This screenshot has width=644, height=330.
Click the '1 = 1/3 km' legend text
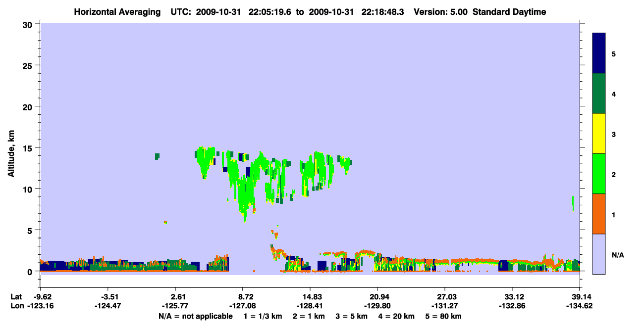tap(263, 316)
